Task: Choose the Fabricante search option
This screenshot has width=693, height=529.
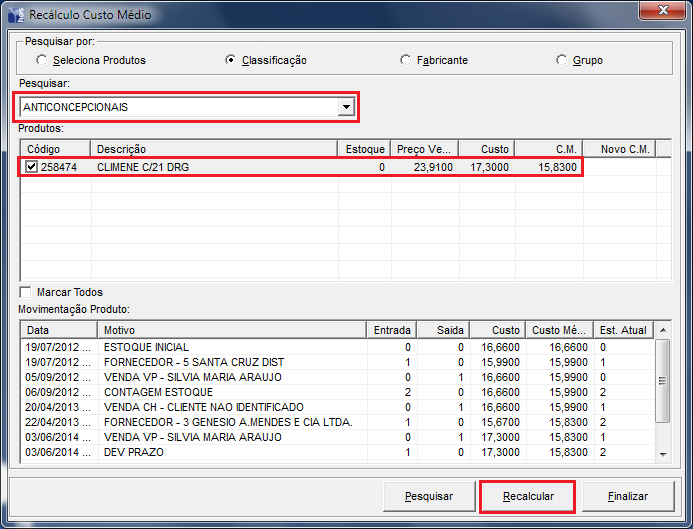Action: (x=405, y=60)
